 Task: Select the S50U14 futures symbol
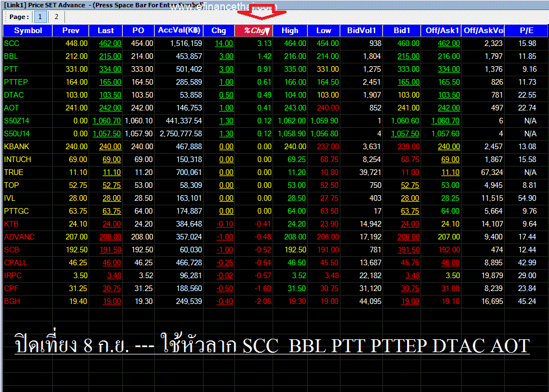click(x=17, y=134)
